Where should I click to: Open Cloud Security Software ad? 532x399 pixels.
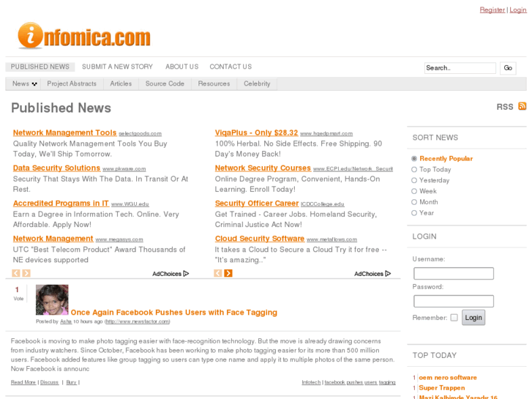(x=260, y=239)
